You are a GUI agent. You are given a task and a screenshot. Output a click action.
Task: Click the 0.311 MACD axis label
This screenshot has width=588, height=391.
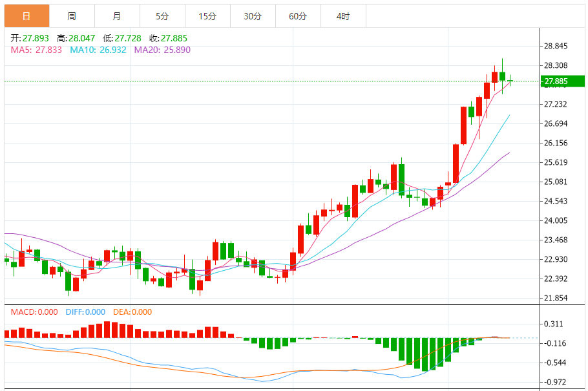[x=554, y=324]
